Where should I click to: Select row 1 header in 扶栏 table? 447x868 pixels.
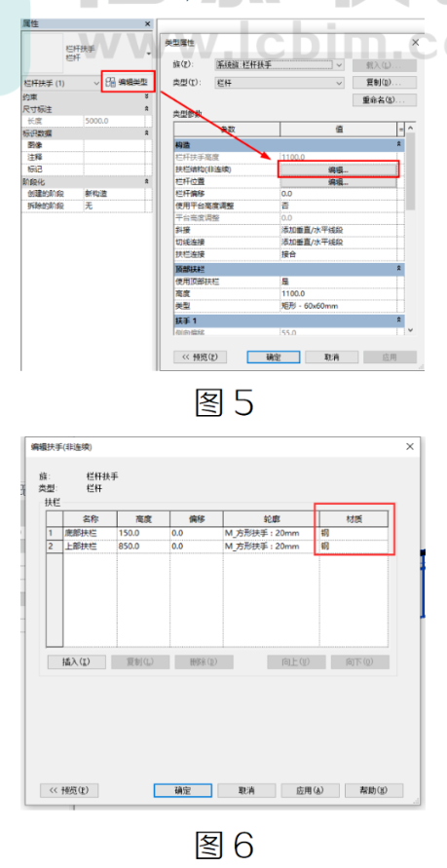(x=55, y=534)
